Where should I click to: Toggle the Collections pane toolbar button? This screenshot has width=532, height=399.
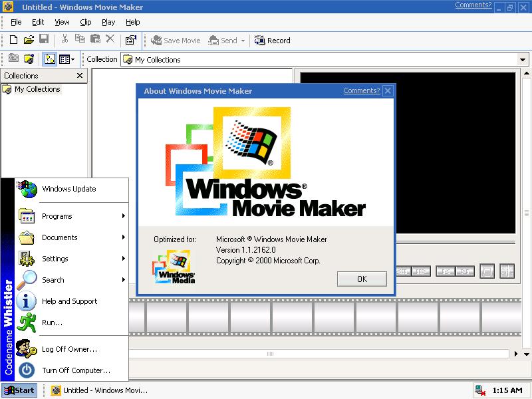pyautogui.click(x=50, y=59)
